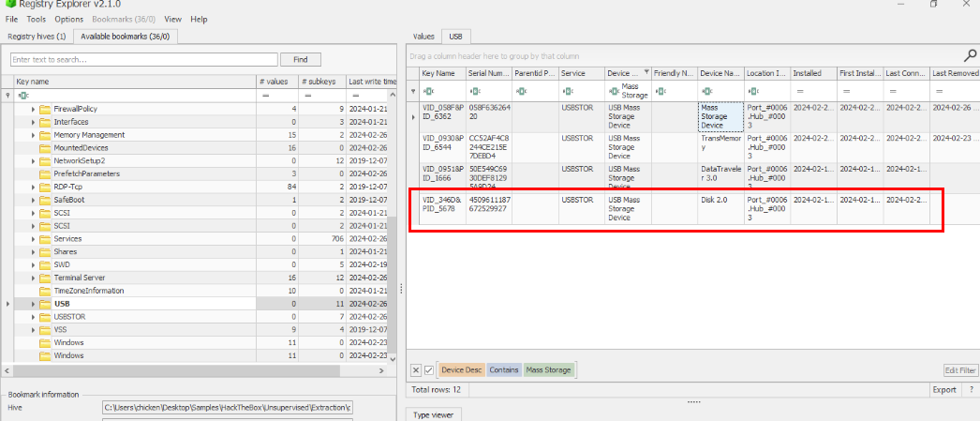Click the Device Desc column filter funnel
The image size is (980, 421).
(x=645, y=71)
